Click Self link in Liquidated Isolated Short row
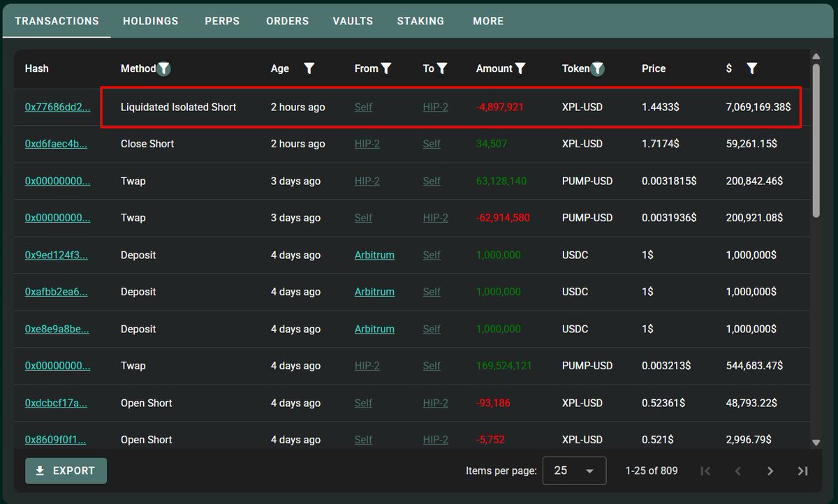The image size is (838, 504). point(364,107)
